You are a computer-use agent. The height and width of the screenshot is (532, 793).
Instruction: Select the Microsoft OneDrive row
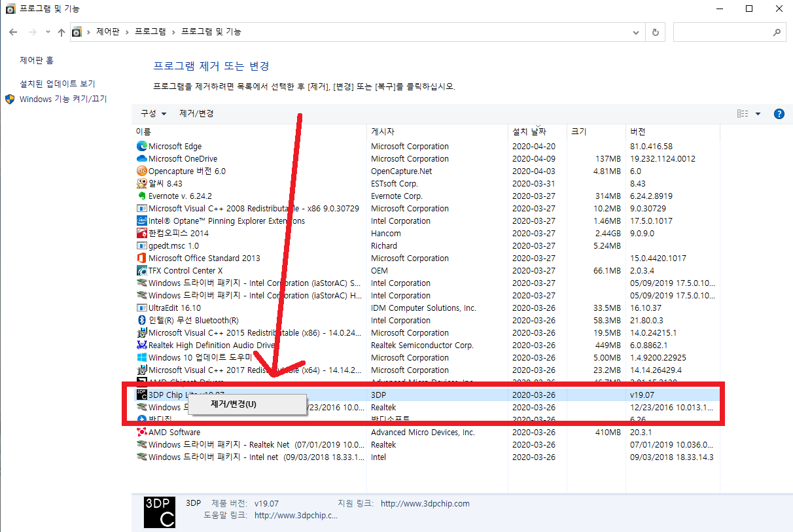click(x=427, y=159)
